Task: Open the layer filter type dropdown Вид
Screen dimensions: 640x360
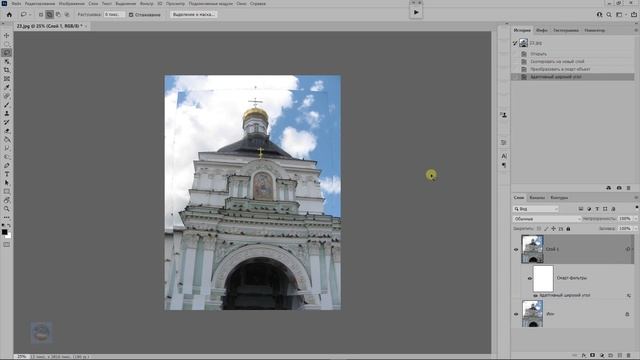Action: [x=536, y=209]
